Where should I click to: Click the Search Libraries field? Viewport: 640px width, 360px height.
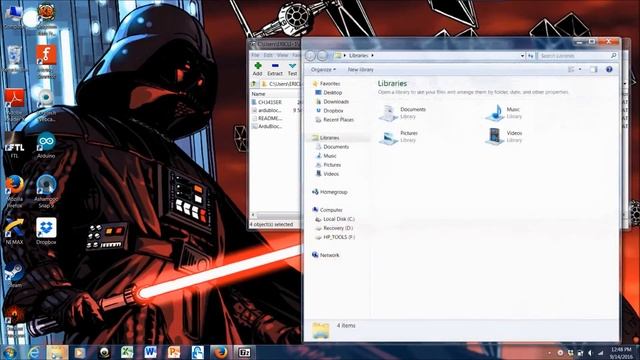577,56
